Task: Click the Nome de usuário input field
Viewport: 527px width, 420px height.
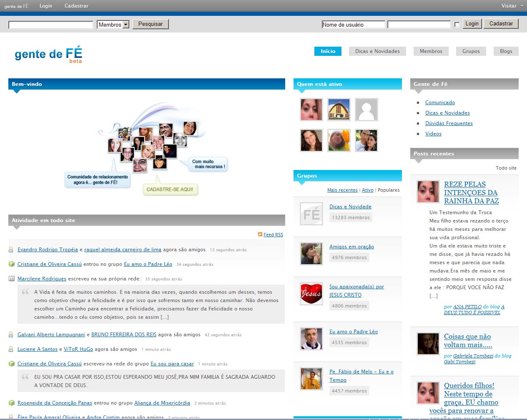Action: pos(353,25)
